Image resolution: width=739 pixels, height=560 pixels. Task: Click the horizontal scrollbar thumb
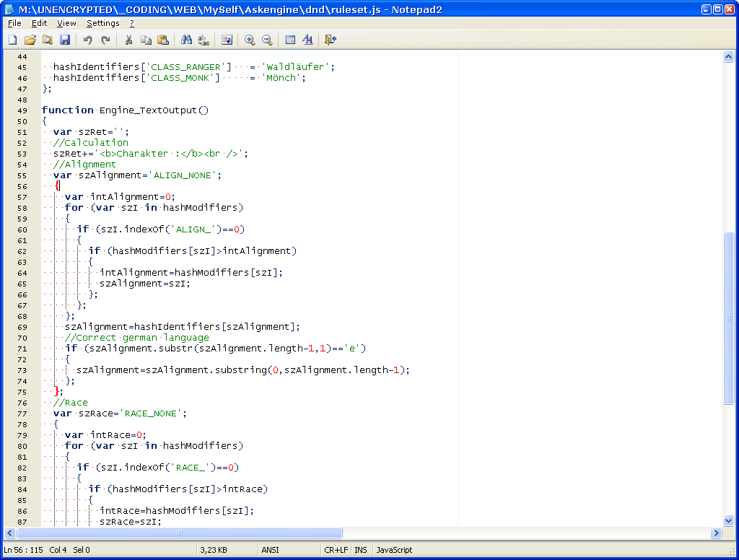(180, 533)
